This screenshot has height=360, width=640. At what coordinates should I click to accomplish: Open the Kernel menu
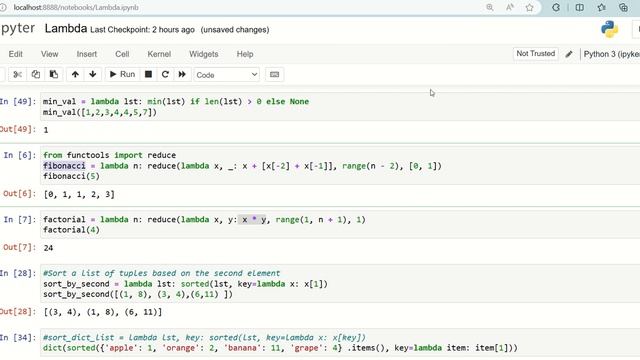coord(159,54)
